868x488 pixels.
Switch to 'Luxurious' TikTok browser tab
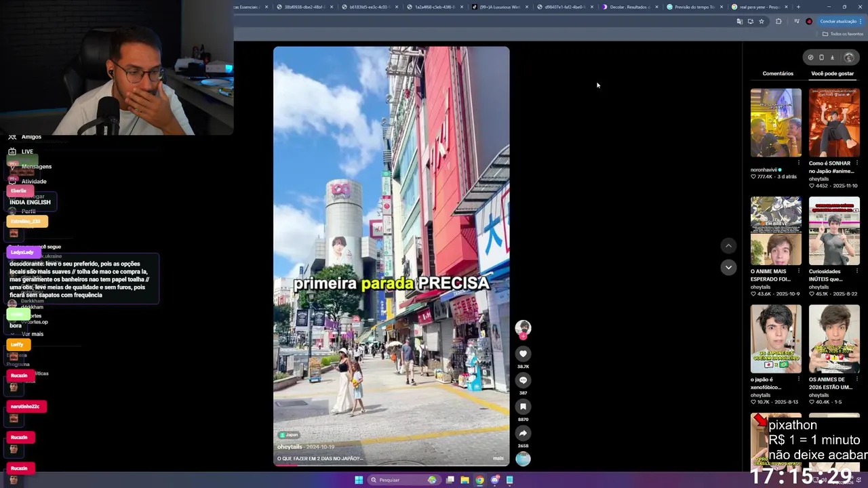[x=499, y=7]
